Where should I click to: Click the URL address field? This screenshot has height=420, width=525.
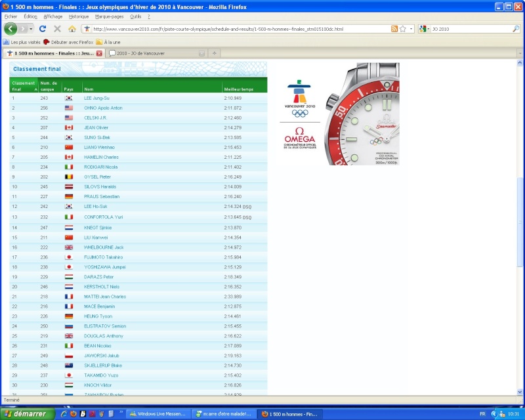point(241,29)
